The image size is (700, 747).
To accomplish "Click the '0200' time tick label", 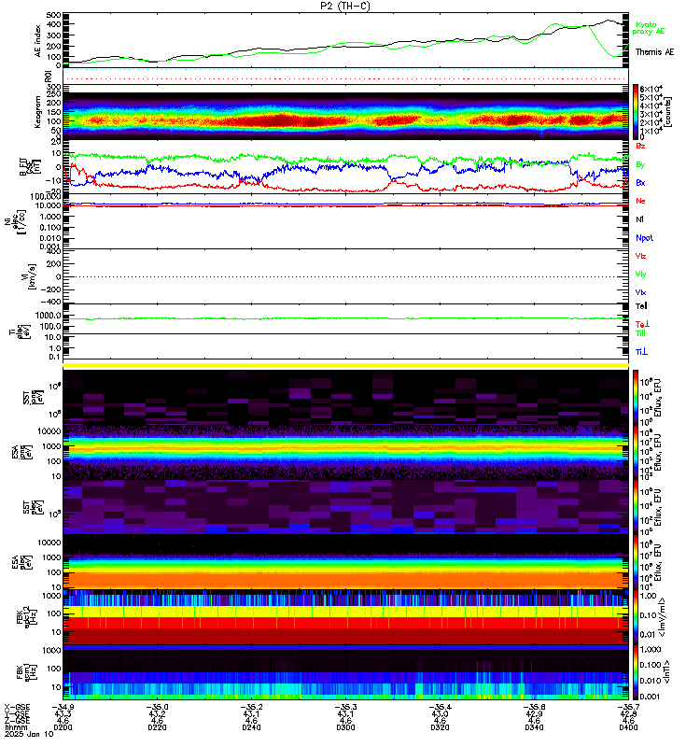I will (63, 727).
